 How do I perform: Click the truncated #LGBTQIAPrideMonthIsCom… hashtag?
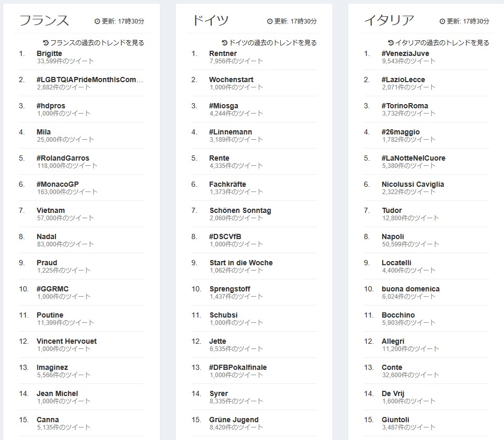[x=90, y=80]
